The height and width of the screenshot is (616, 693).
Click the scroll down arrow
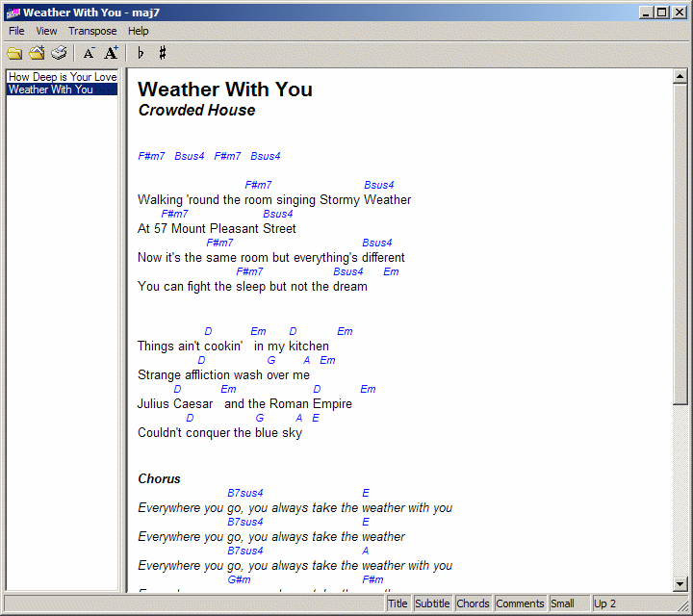[x=680, y=583]
